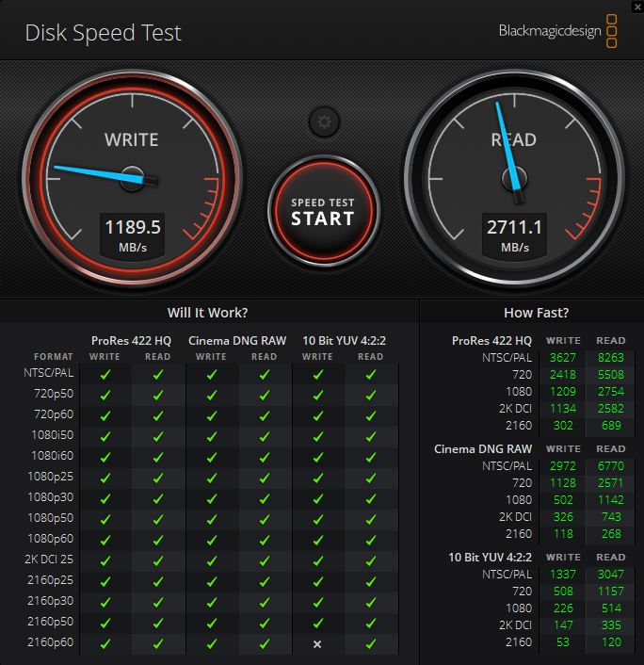Click Cinema DNG 2160 read value 268
Image resolution: width=644 pixels, height=665 pixels.
point(611,534)
